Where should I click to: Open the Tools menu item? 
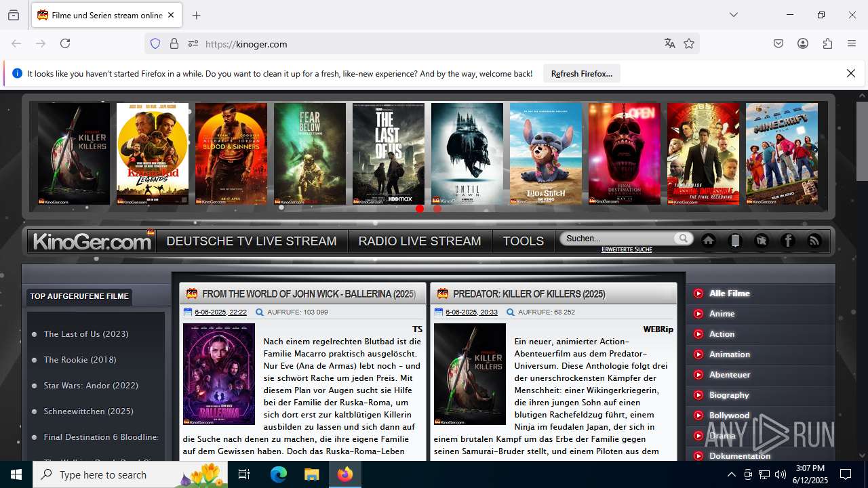click(x=523, y=241)
